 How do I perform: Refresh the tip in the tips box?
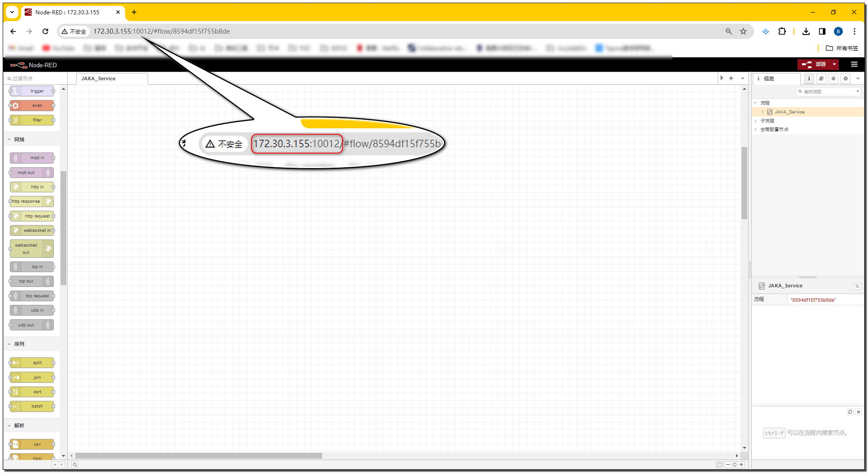tap(850, 412)
